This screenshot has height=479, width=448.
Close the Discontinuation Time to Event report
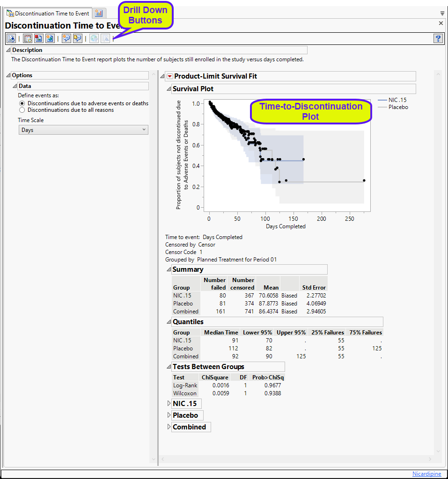(x=441, y=23)
